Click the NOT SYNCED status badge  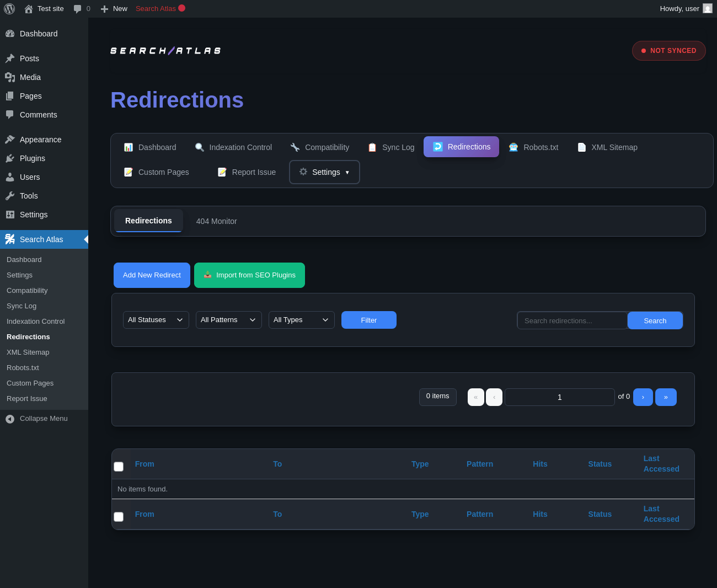click(669, 51)
